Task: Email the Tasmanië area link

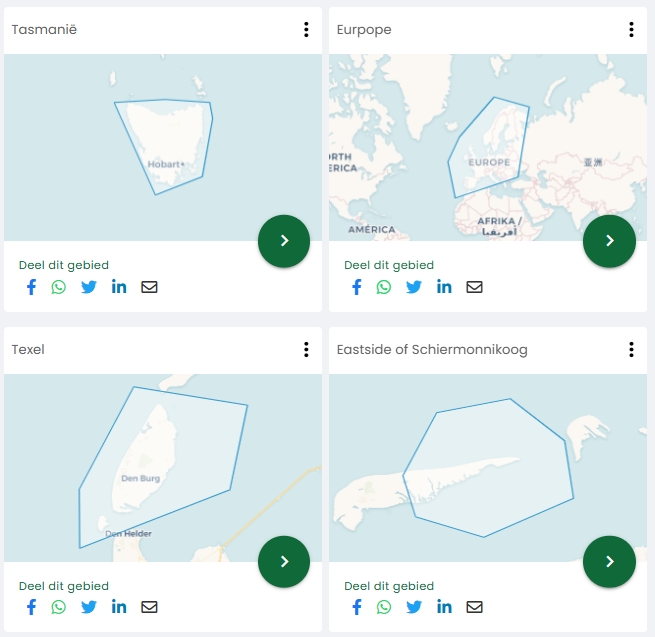Action: tap(149, 287)
